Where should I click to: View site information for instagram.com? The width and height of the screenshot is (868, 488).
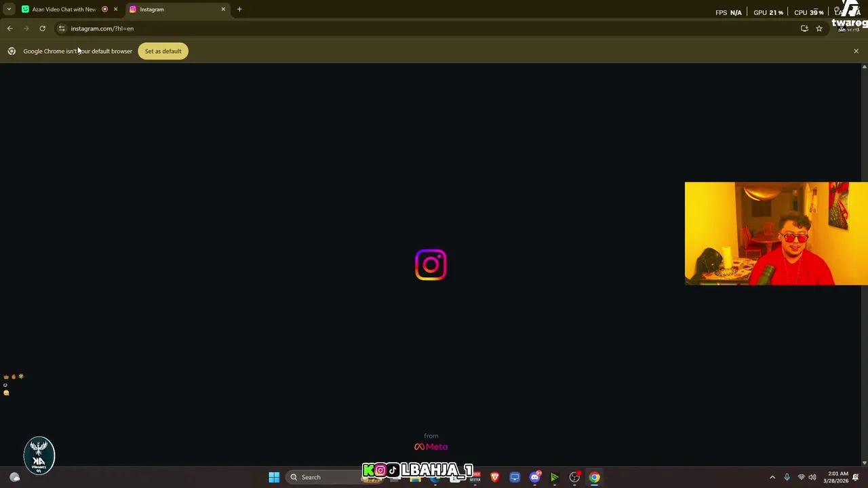[x=62, y=28]
